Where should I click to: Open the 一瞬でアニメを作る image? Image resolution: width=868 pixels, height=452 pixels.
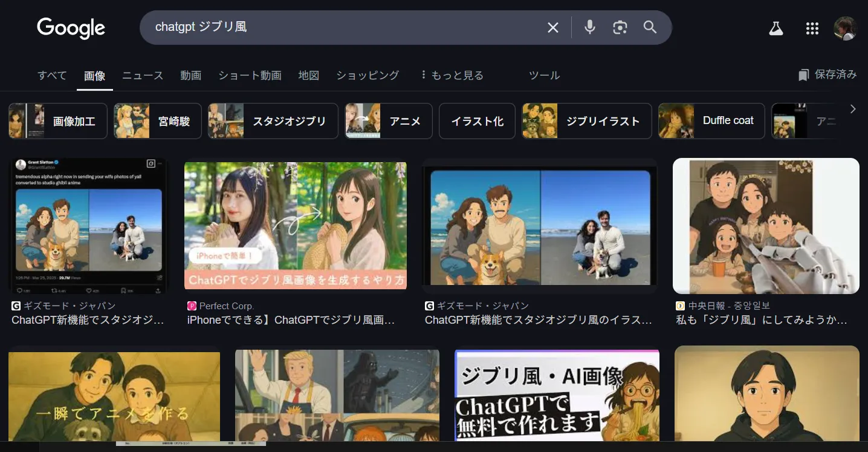[114, 396]
